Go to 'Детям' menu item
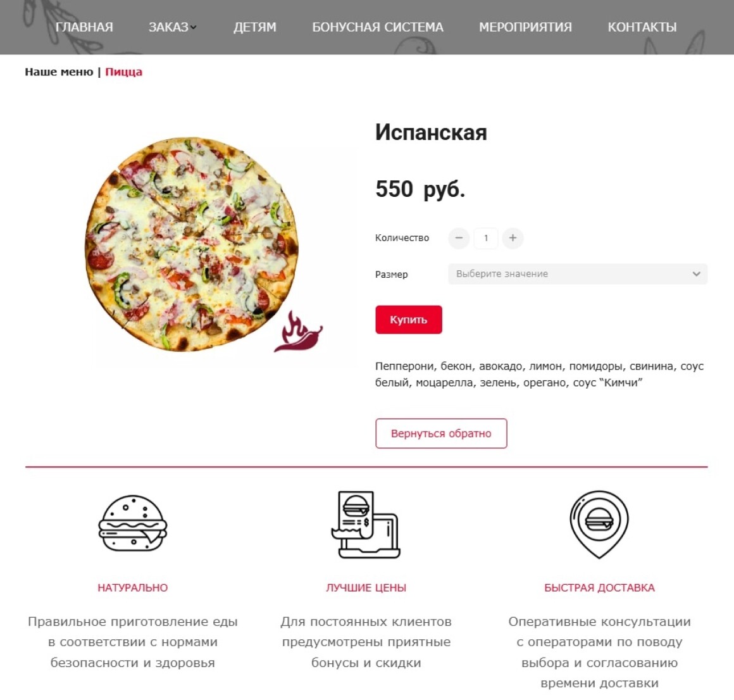Viewport: 734px width, 700px height. [254, 27]
